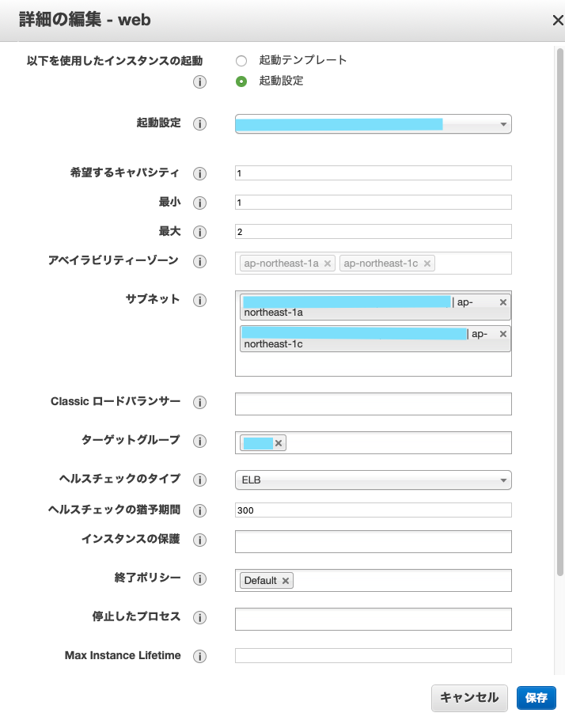
Task: Select the 起動テンプレート radio option
Action: (241, 61)
